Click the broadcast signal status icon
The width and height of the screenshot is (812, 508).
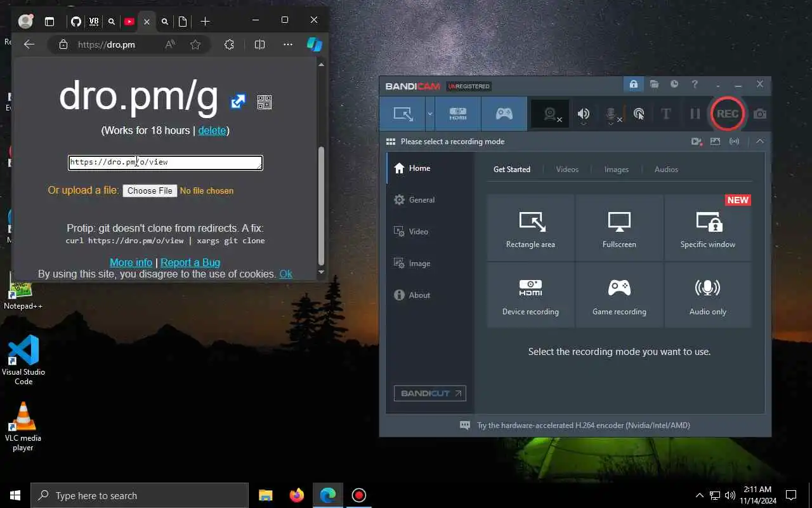[x=734, y=142]
